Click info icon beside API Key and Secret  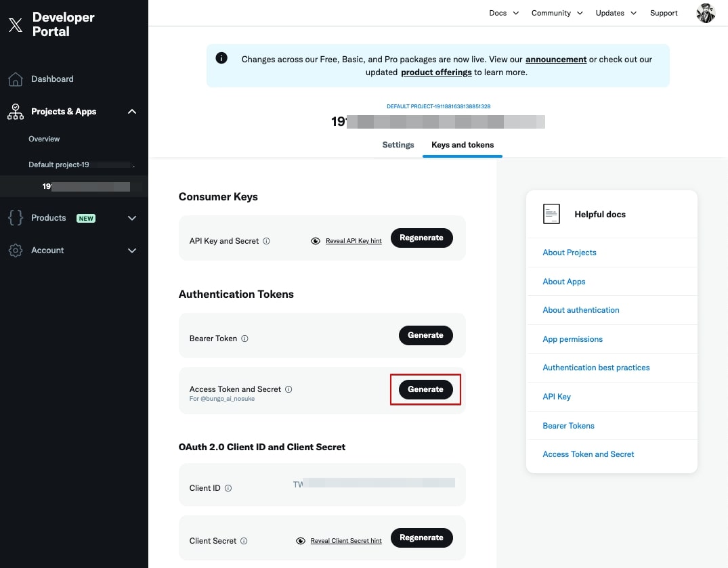pos(267,241)
